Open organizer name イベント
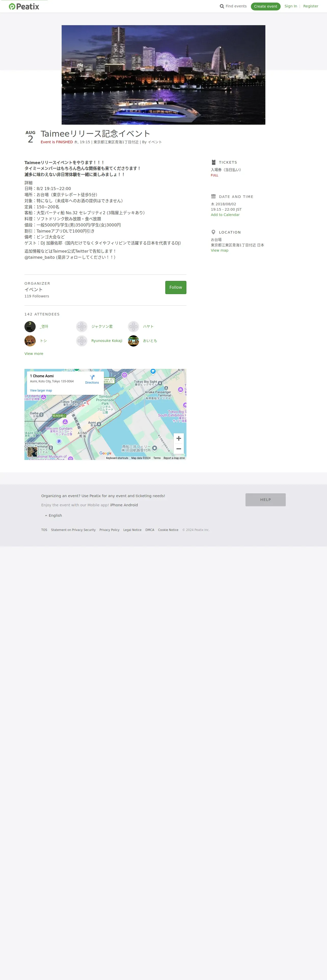Viewport: 327px width, 980px height. [x=34, y=290]
